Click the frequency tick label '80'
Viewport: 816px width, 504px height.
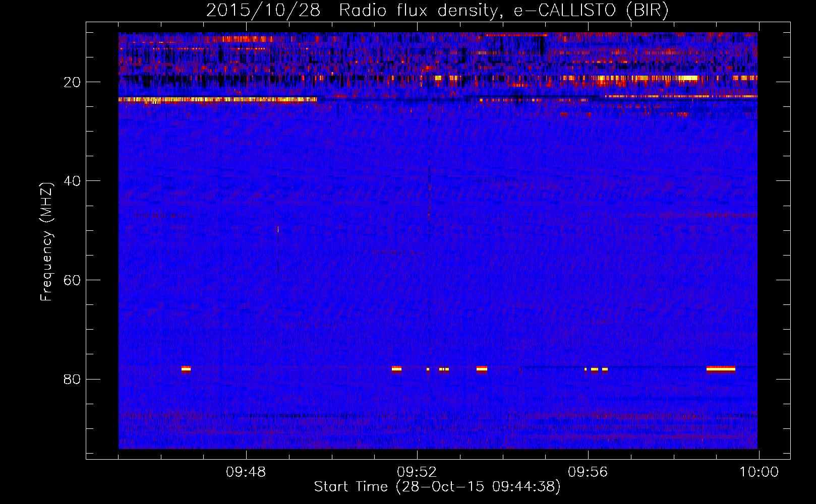coord(72,379)
